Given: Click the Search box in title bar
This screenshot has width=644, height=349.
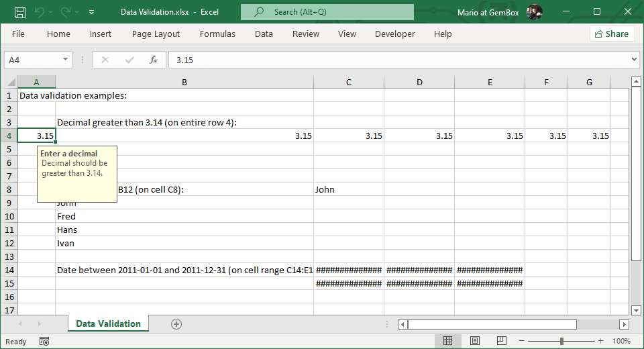Looking at the screenshot, I should tap(327, 12).
